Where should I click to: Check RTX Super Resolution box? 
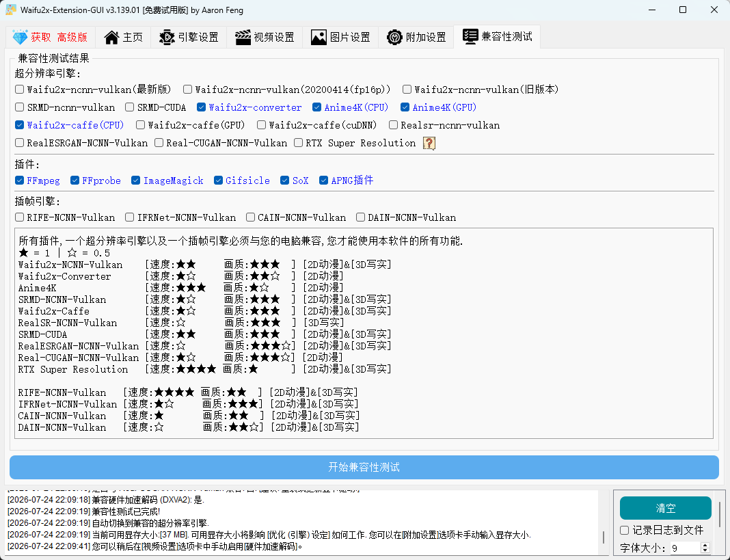point(299,142)
